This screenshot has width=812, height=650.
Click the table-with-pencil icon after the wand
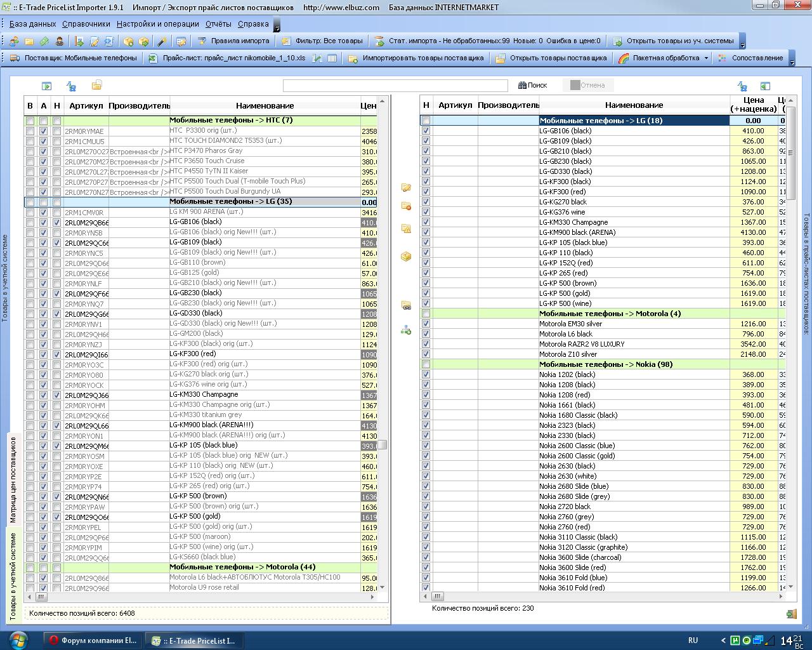pos(181,41)
